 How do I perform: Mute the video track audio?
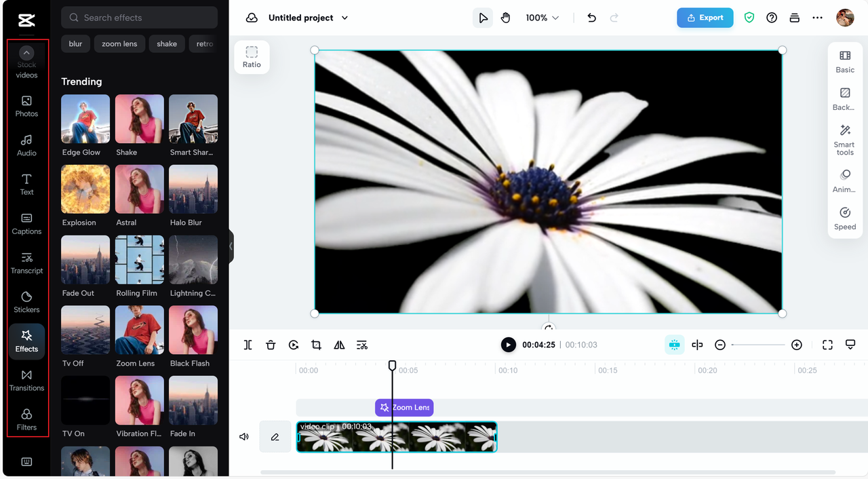[244, 437]
